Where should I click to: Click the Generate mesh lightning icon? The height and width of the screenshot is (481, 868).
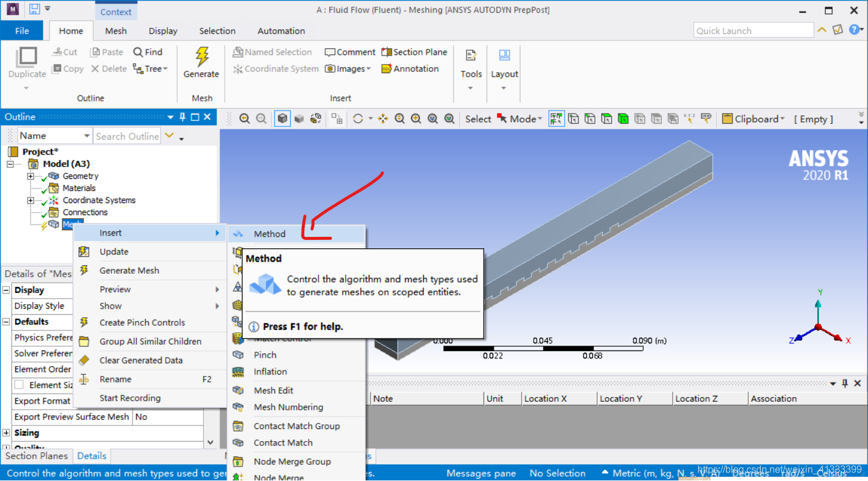pyautogui.click(x=201, y=56)
